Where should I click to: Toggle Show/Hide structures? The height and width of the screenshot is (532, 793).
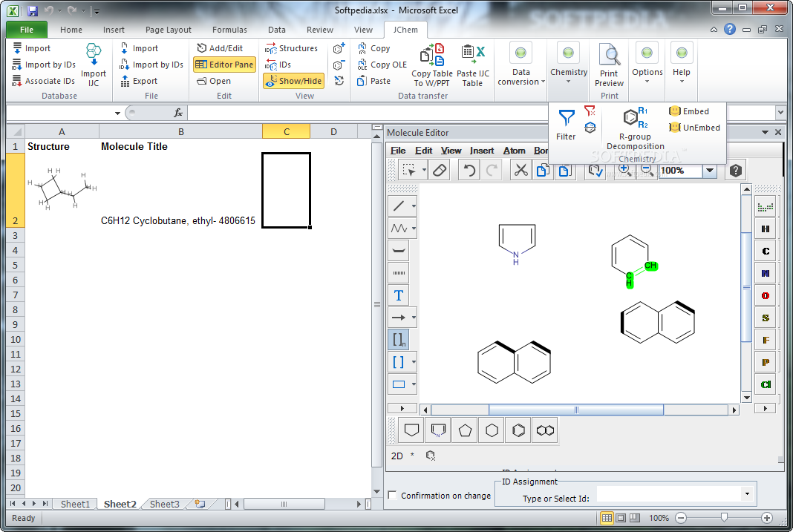[x=294, y=81]
